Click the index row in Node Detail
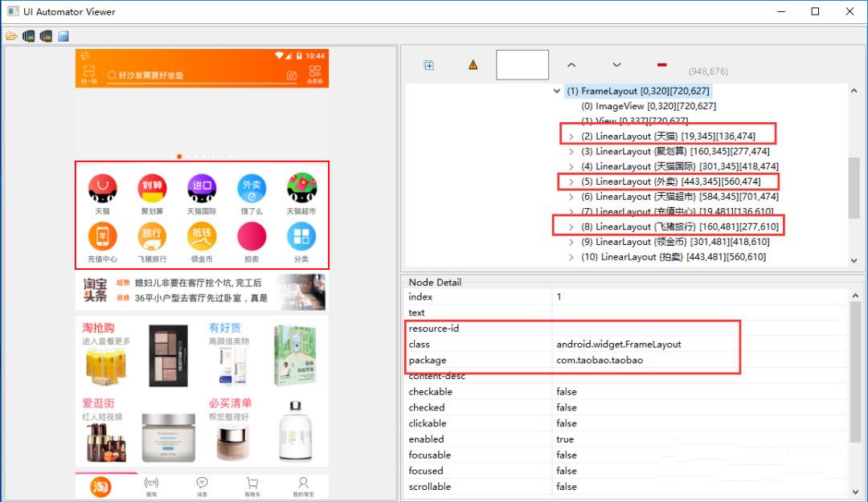868x502 pixels. 626,296
